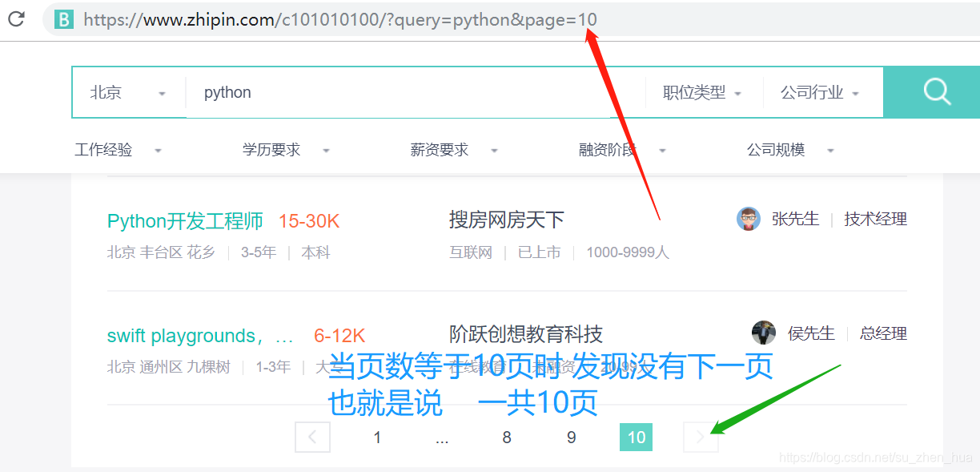This screenshot has height=472, width=980.
Task: Click the 3-5年 experience text
Action: [x=259, y=252]
